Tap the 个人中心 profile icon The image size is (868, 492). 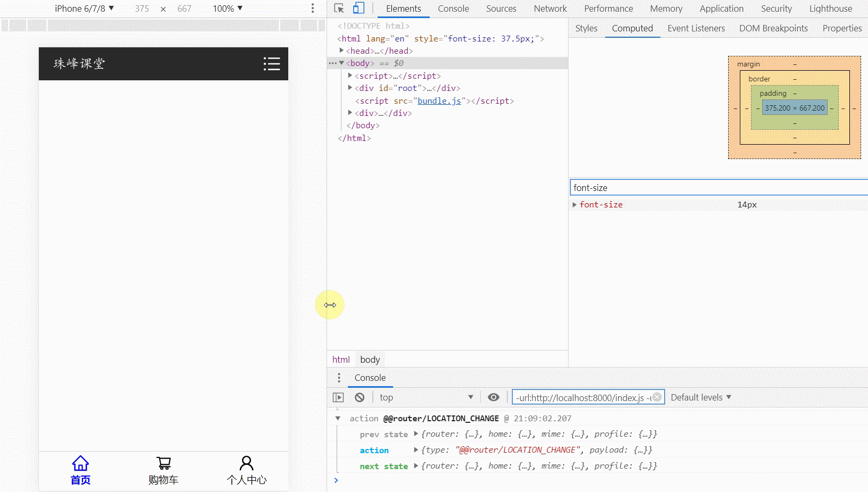tap(246, 463)
